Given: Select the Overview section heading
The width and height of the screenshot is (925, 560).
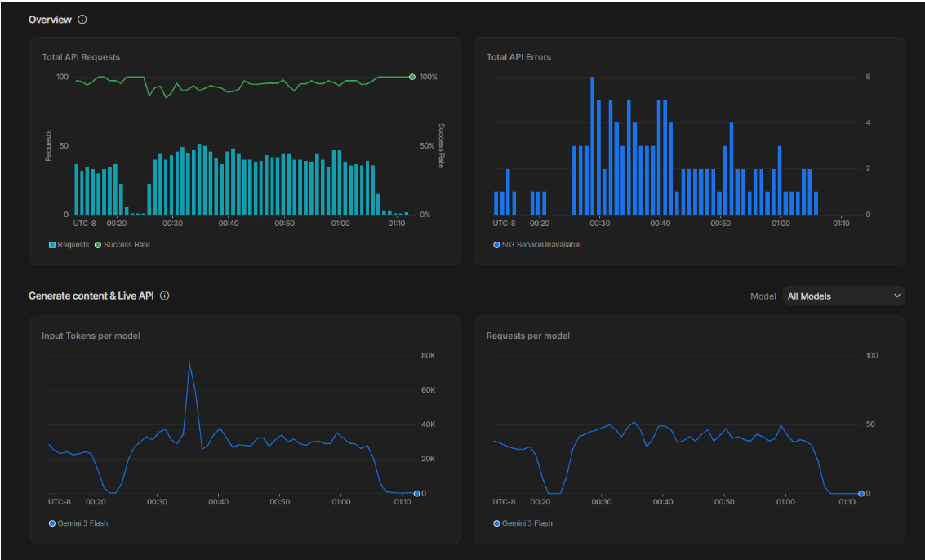Looking at the screenshot, I should [50, 20].
